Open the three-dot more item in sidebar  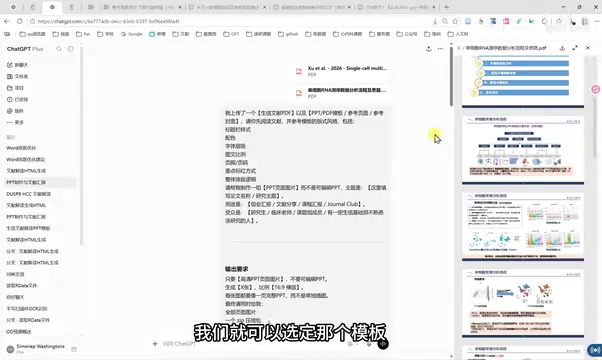15,122
